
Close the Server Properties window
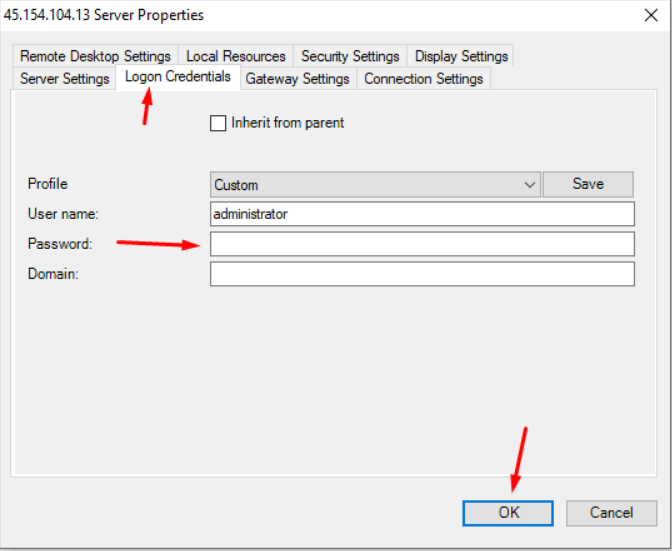(x=646, y=16)
